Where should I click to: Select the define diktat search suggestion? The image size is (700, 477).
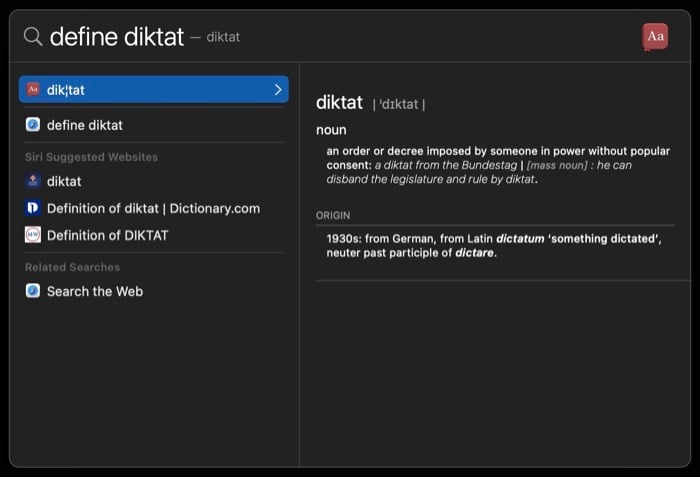tap(154, 125)
